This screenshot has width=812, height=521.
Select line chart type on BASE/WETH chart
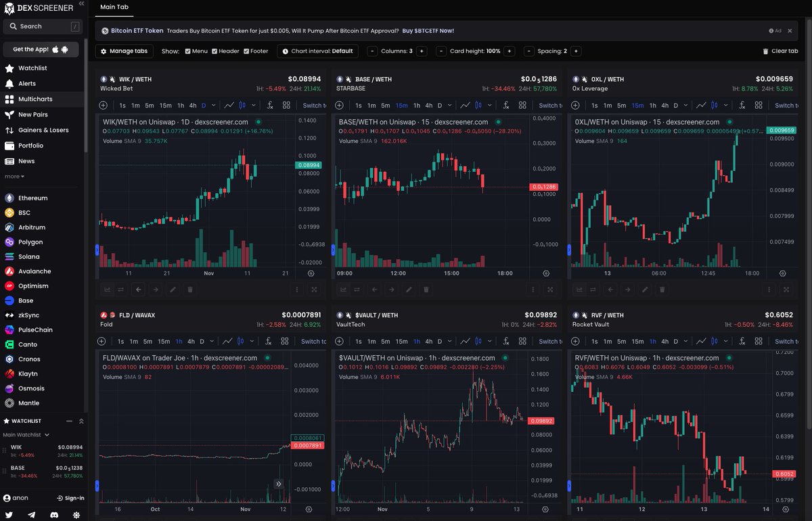pos(465,106)
